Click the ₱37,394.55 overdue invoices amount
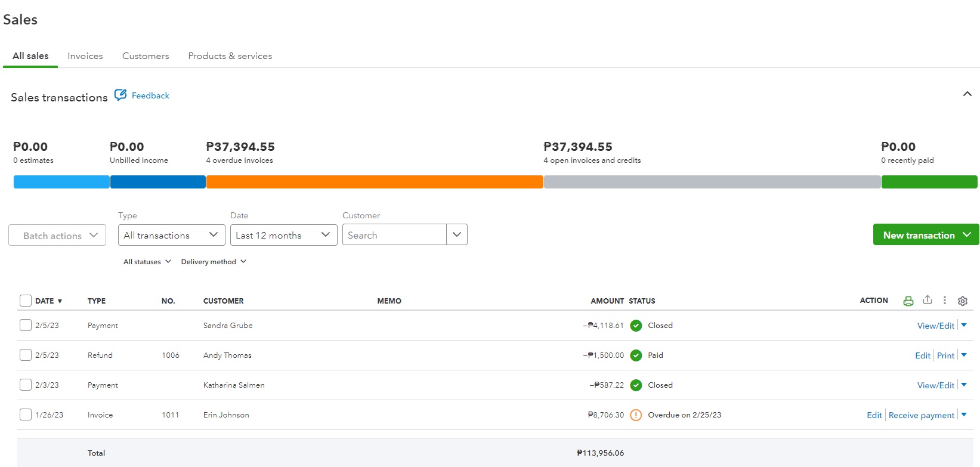Image resolution: width=980 pixels, height=467 pixels. pos(240,147)
